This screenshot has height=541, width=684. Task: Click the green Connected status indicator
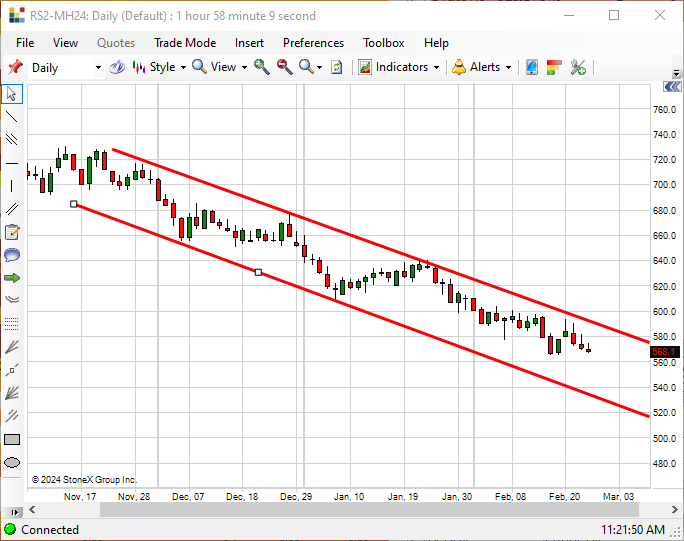tap(10, 529)
